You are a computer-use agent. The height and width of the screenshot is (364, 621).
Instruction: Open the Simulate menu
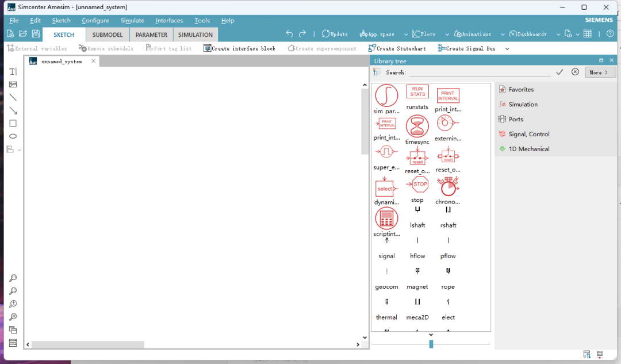point(132,21)
